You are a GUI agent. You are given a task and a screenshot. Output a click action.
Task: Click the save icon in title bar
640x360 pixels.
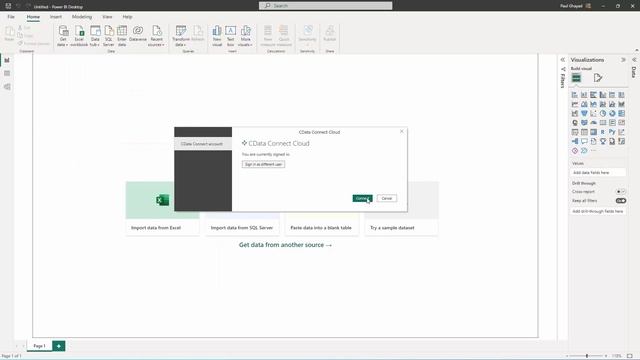[x=8, y=6]
